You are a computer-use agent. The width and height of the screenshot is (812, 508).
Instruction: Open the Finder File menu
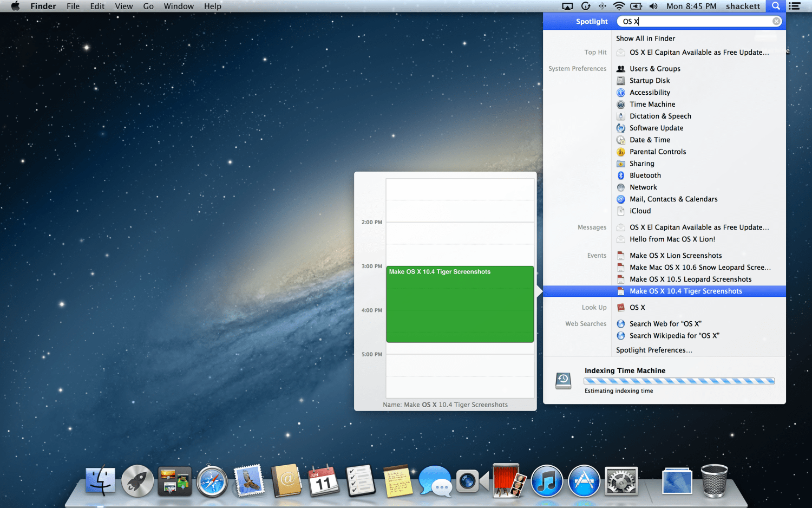point(73,6)
